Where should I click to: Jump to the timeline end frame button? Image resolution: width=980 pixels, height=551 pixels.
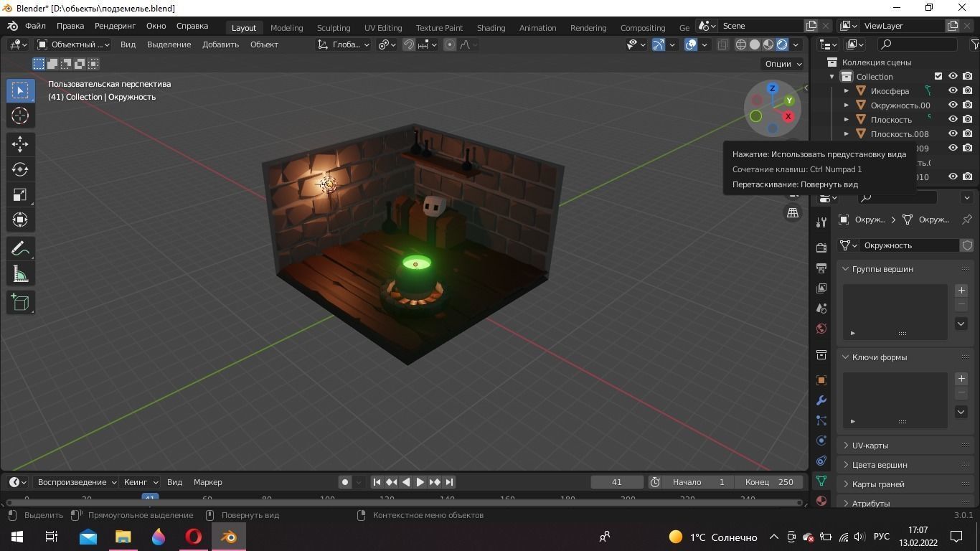coord(450,482)
